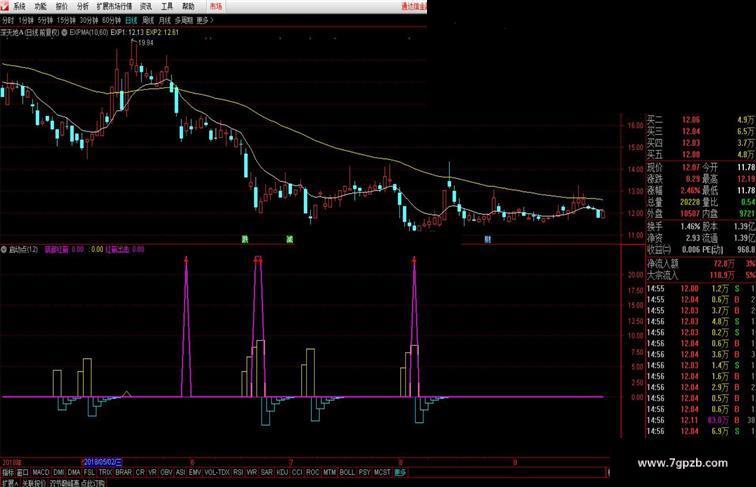
Task: Switch to the BRAR indicator
Action: coord(123,473)
